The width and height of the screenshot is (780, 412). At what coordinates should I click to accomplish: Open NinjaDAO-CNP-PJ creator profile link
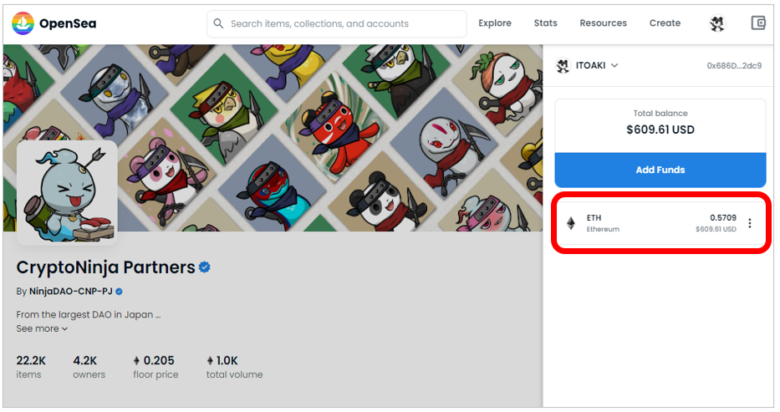71,291
